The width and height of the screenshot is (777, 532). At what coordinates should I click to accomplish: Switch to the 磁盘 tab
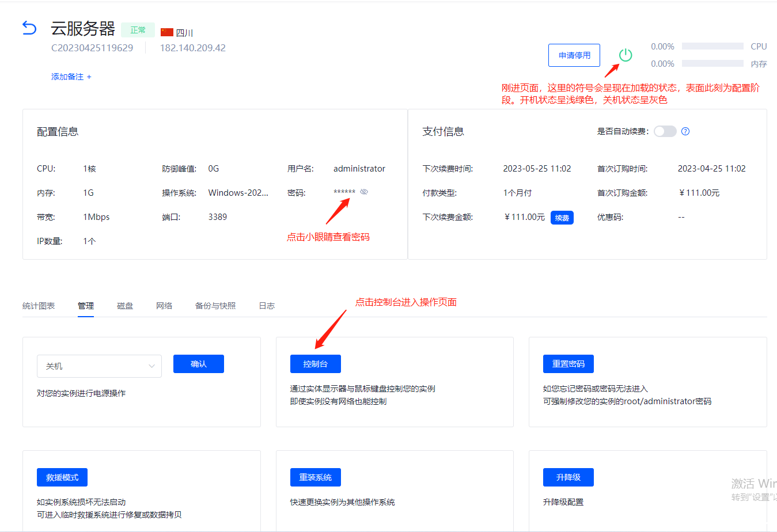coord(124,306)
